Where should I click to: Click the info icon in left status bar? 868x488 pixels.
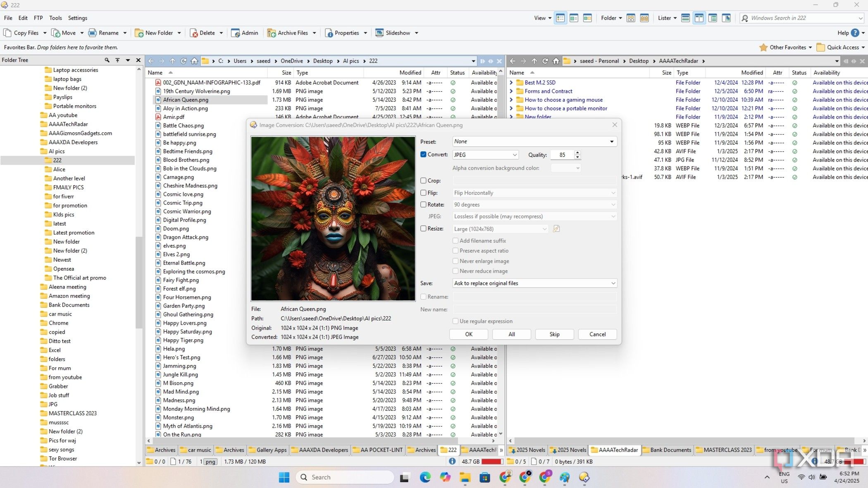pos(452,461)
